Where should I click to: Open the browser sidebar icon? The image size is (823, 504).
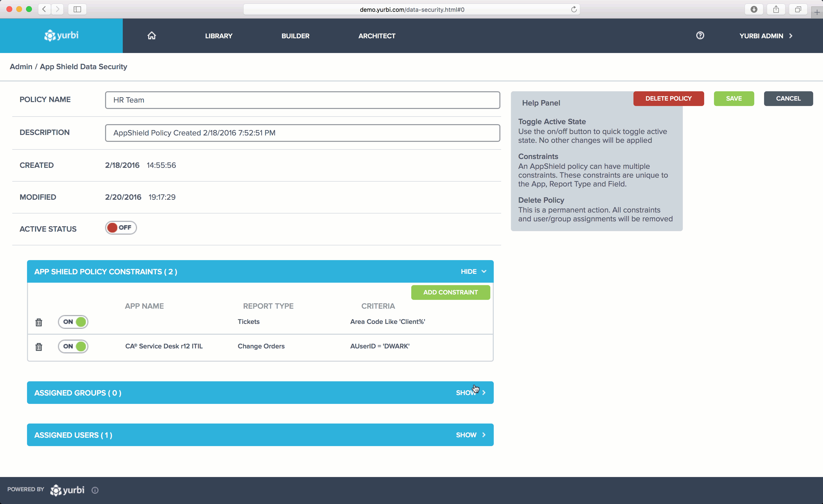[x=77, y=9]
